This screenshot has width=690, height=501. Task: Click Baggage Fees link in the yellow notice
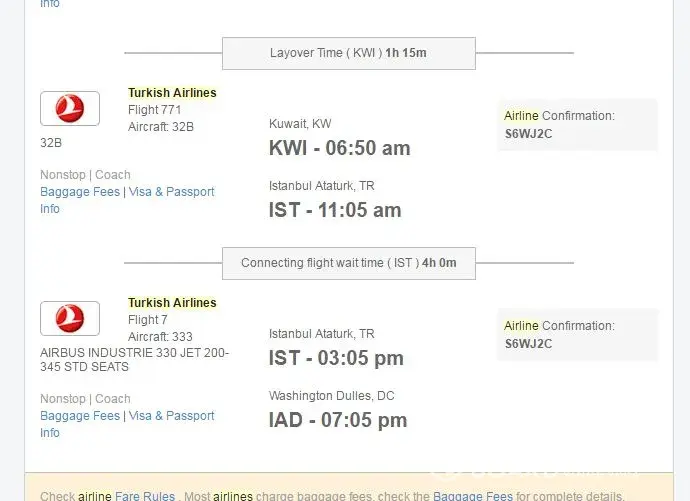472,496
